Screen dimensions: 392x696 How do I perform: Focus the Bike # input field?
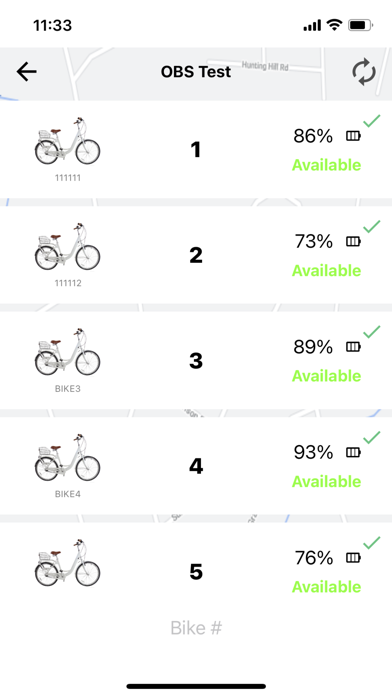[x=196, y=628]
